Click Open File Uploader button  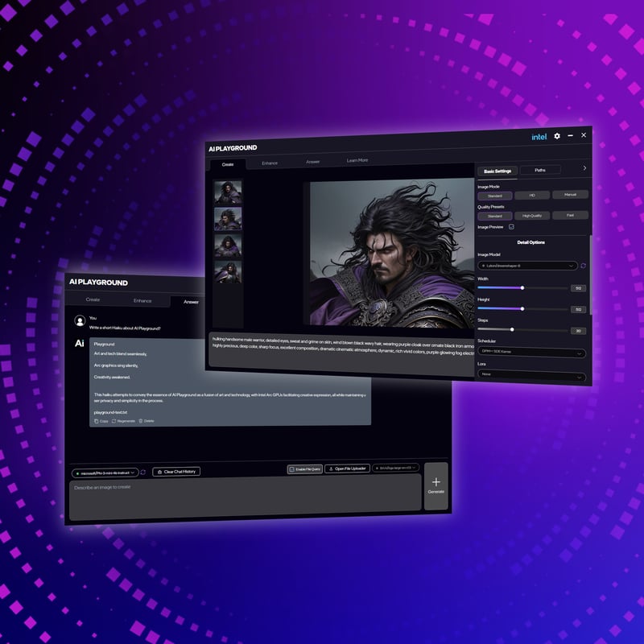pos(347,469)
